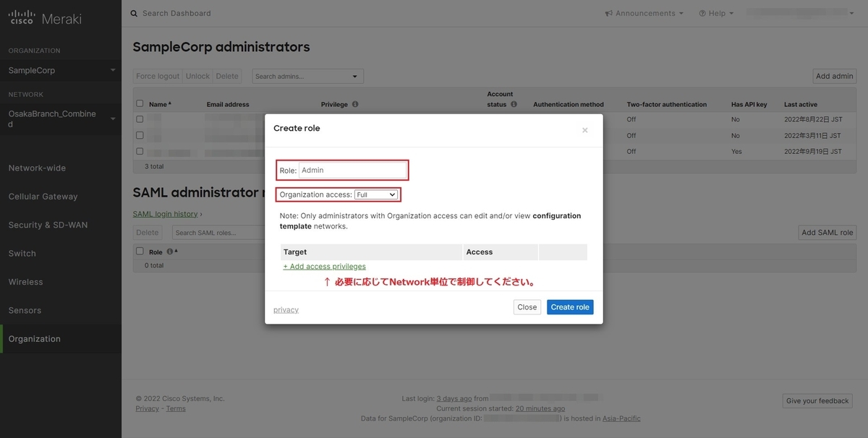Click the Unlock button
The image size is (868, 438).
[197, 76]
